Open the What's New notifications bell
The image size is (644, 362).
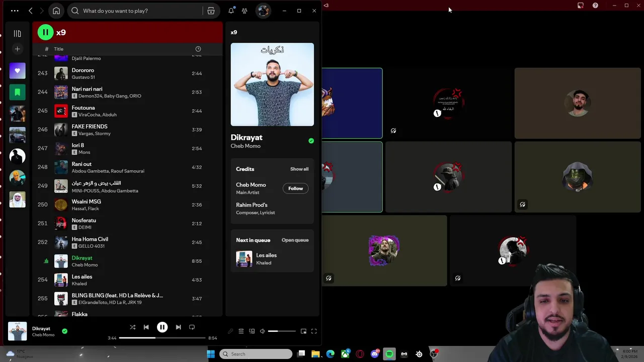point(231,11)
